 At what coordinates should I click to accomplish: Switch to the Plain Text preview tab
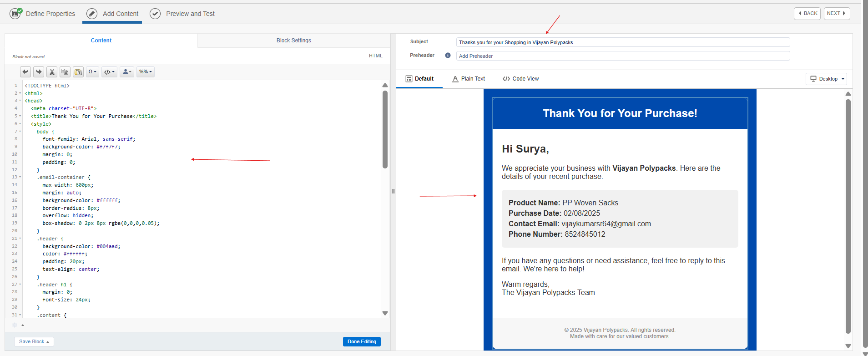pyautogui.click(x=469, y=79)
